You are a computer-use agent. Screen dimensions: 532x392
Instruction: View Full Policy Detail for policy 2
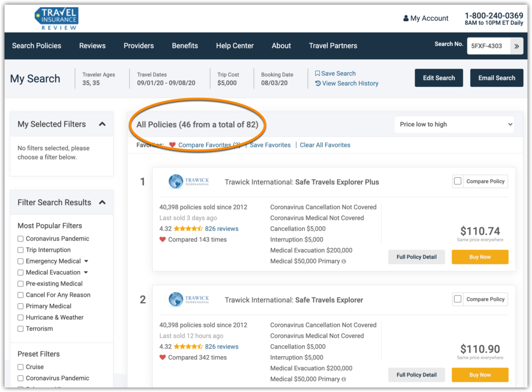point(417,375)
